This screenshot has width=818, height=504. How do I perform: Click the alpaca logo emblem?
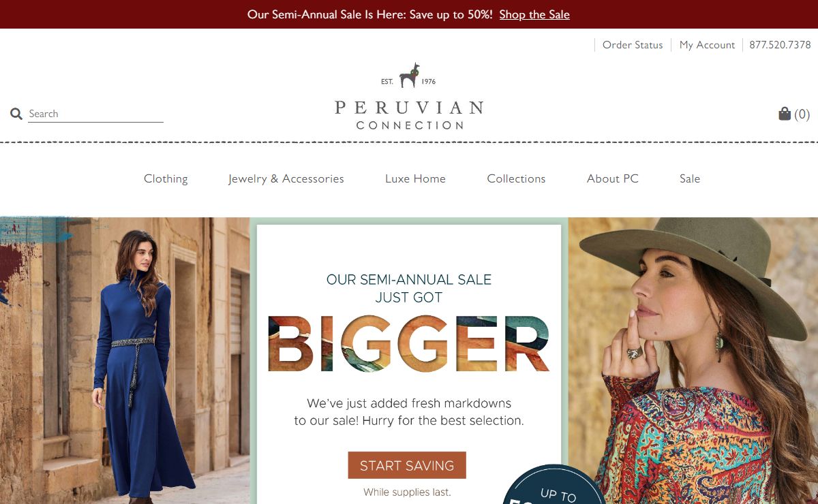409,76
